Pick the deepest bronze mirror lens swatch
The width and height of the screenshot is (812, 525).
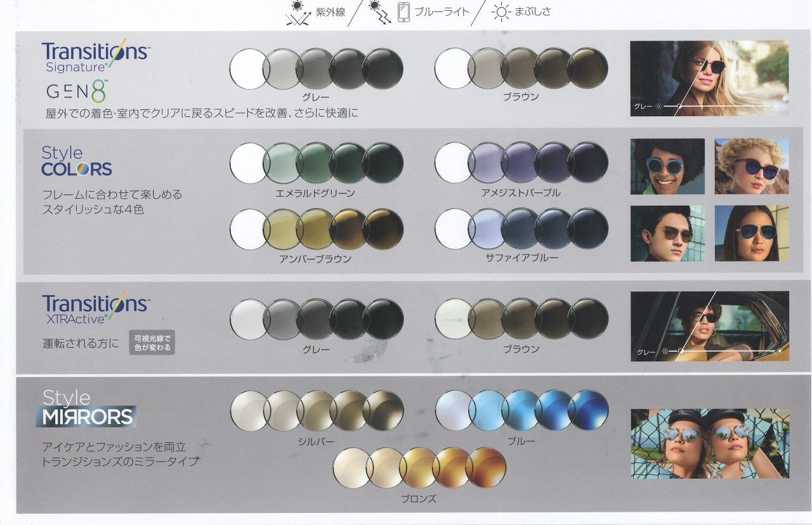[x=485, y=468]
